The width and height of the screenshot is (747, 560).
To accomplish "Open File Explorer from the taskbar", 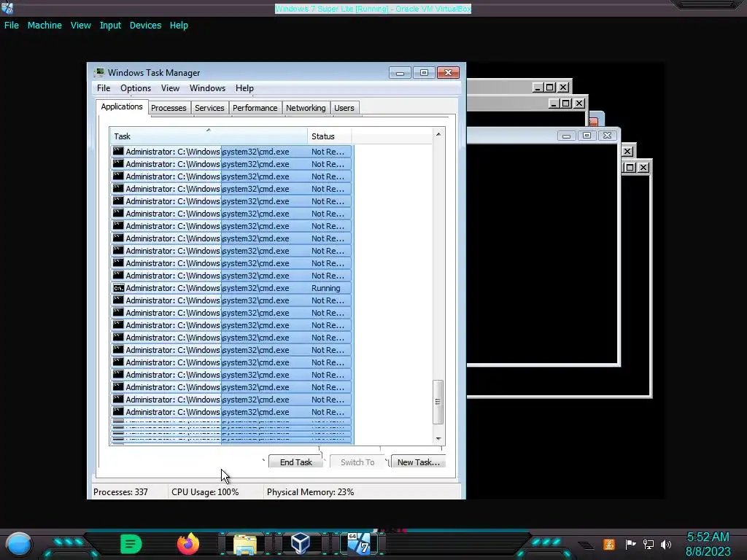I will (x=245, y=544).
